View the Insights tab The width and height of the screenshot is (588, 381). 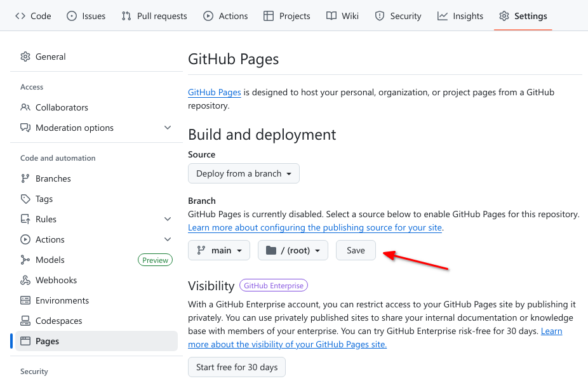(460, 16)
